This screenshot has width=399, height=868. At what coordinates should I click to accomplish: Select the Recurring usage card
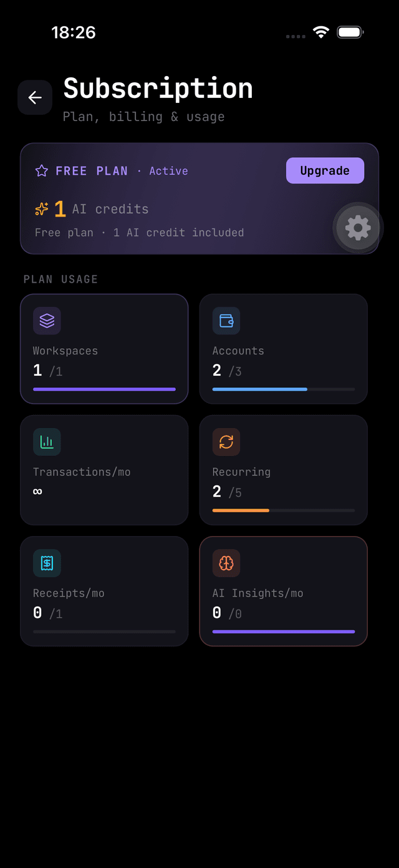coord(284,470)
